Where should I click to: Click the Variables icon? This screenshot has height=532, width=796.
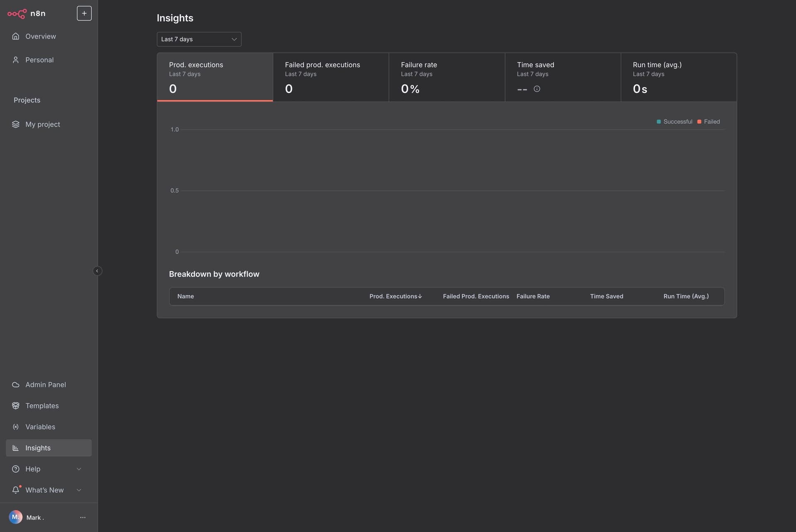(x=16, y=427)
